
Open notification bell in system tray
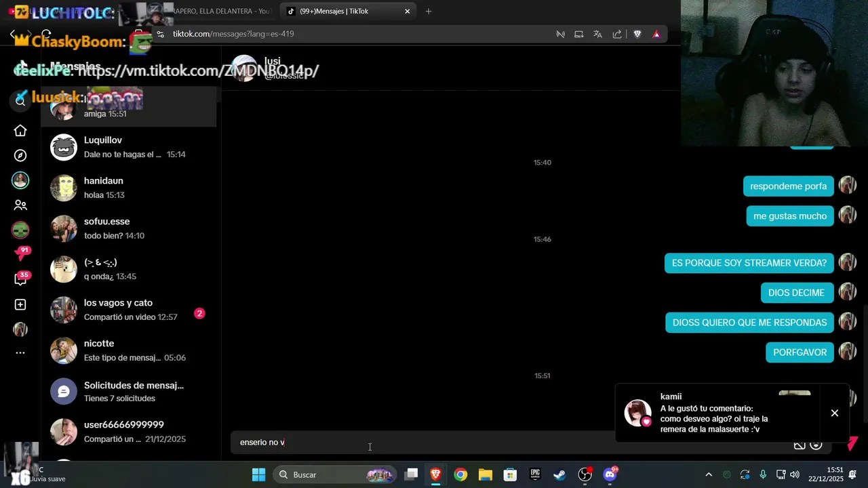click(852, 474)
